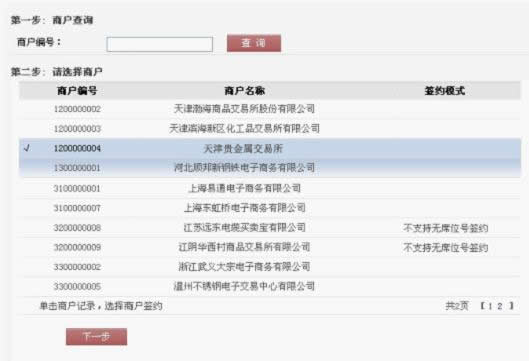The width and height of the screenshot is (529, 361).
Task: Select 天津渤海商品交易所股份有限公司 row name
Action: click(244, 109)
